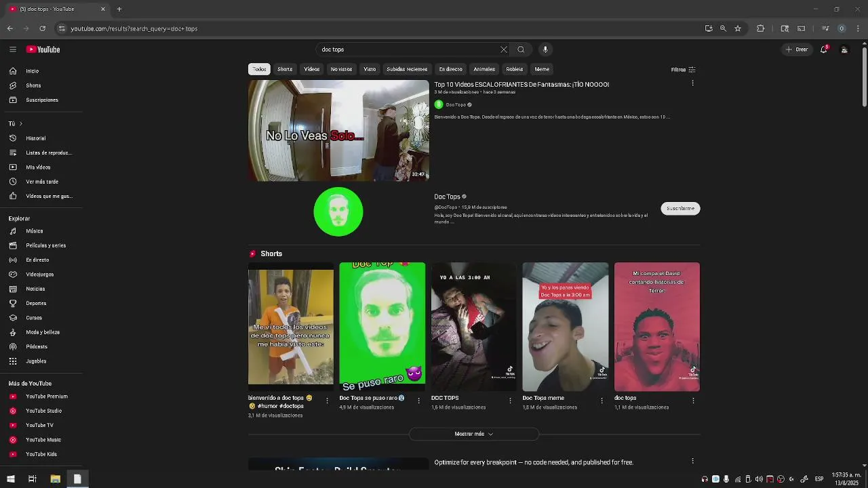The image size is (868, 488).
Task: Open Pódcasts category
Action: pos(45,346)
